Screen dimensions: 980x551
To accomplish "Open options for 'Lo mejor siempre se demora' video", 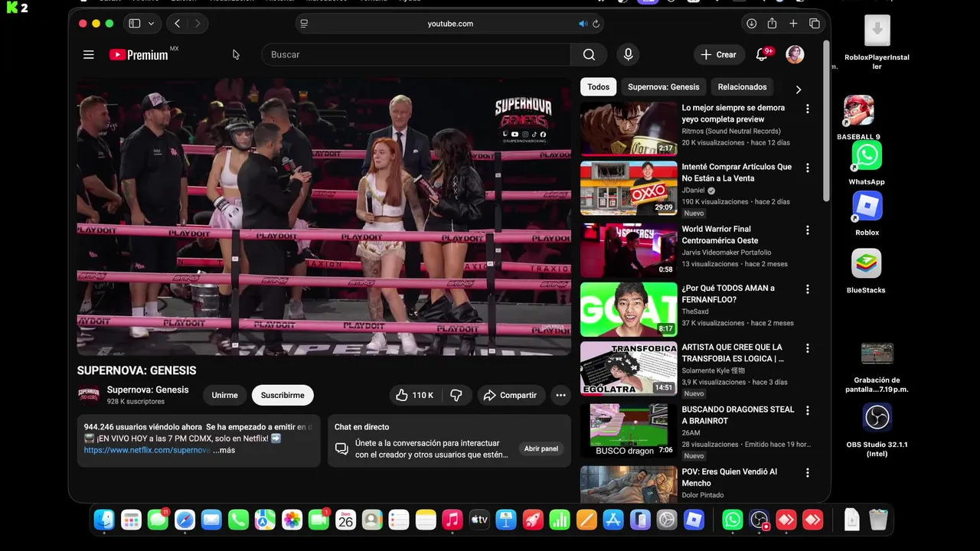I will pos(807,109).
